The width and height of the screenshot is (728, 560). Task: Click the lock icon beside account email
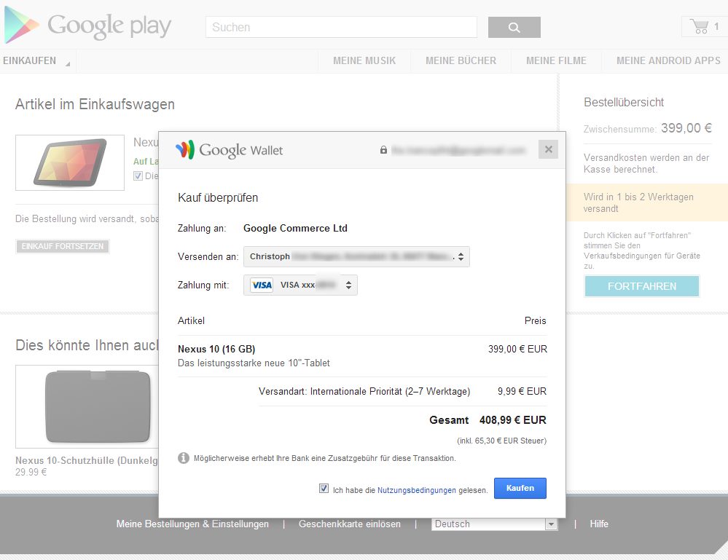tap(383, 150)
